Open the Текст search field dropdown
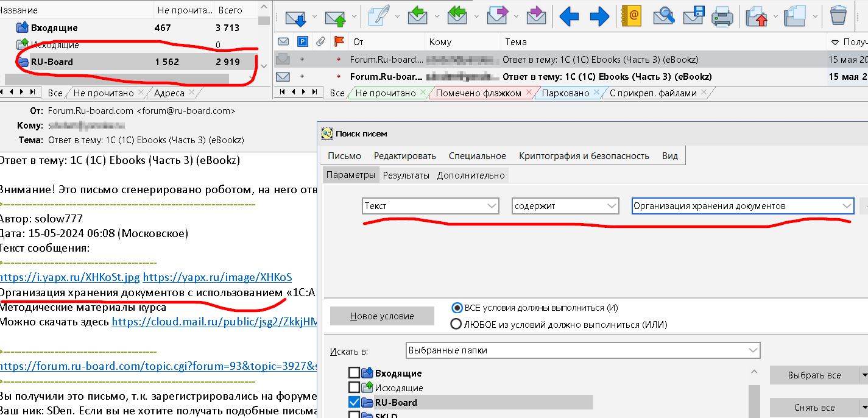The image size is (868, 418). click(x=431, y=206)
